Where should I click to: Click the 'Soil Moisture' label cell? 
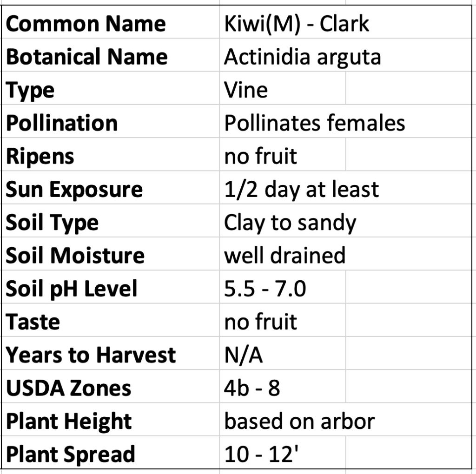75,256
